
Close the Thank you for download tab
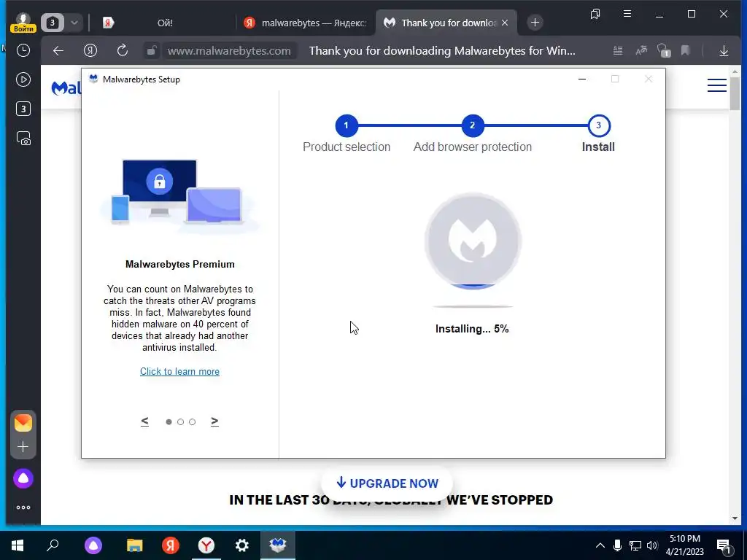[x=505, y=23]
